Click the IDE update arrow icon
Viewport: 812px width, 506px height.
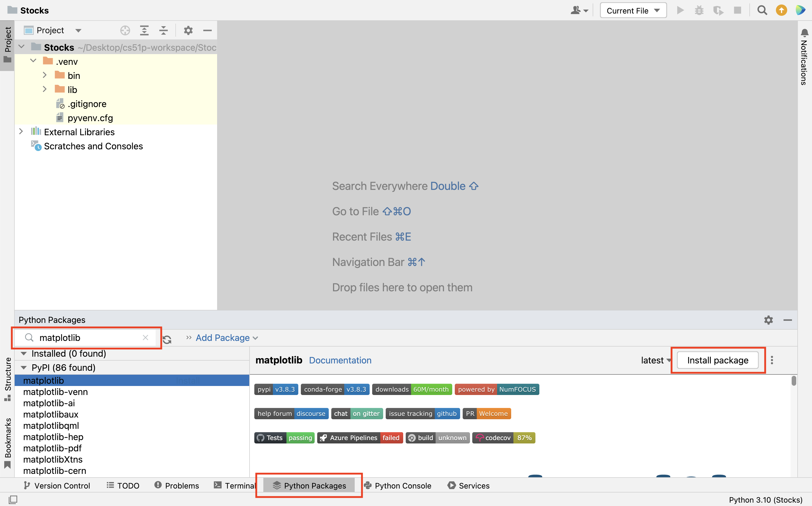point(782,11)
